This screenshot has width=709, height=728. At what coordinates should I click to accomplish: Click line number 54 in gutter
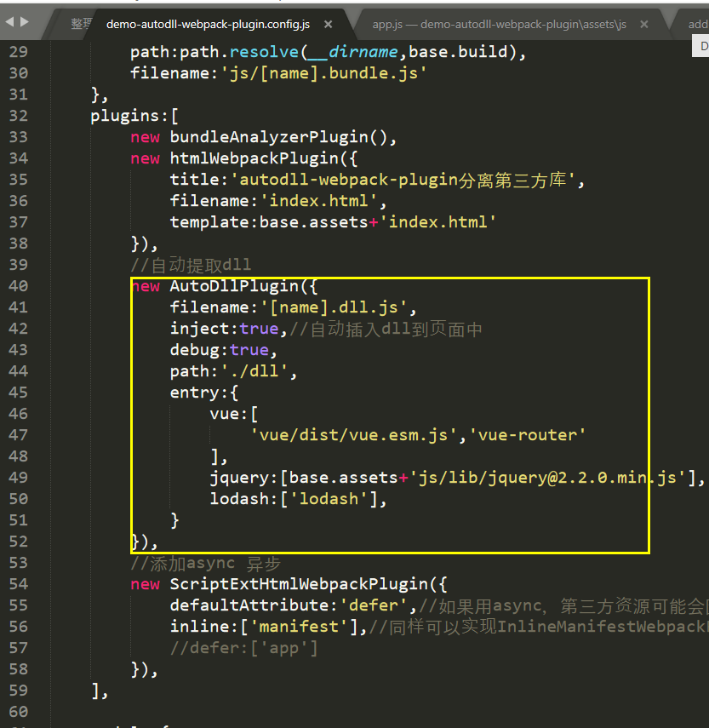tap(19, 584)
